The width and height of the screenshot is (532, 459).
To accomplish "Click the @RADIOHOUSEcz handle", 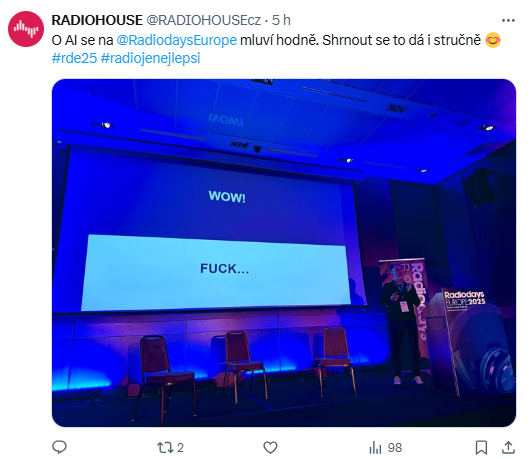I will coord(204,20).
